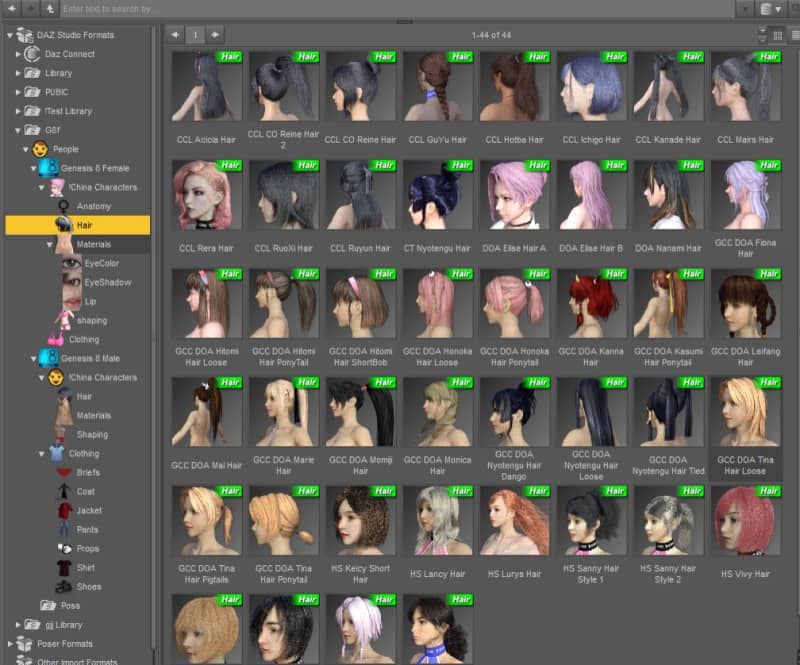Click the Genesis 8 Male icon

[48, 358]
